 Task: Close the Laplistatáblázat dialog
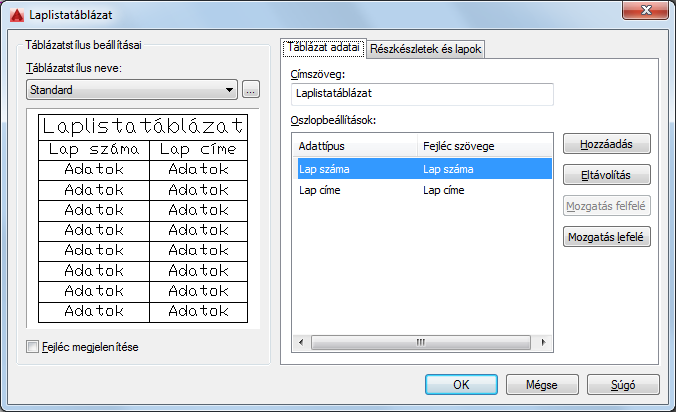(645, 10)
